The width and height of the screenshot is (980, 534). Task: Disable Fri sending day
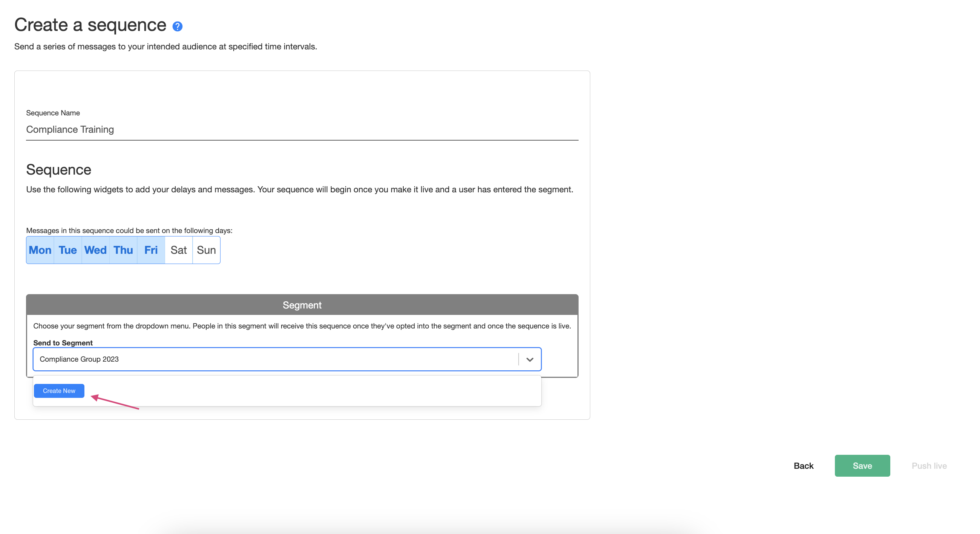pyautogui.click(x=151, y=250)
